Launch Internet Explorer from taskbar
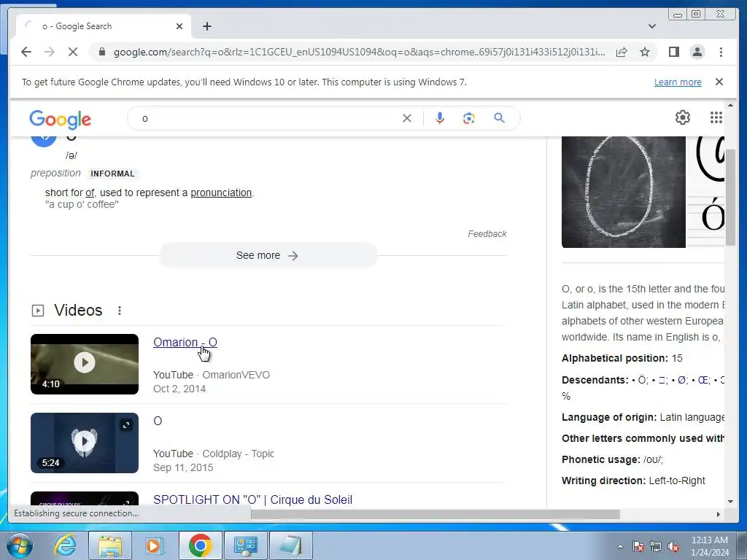The height and width of the screenshot is (560, 747). [x=65, y=545]
